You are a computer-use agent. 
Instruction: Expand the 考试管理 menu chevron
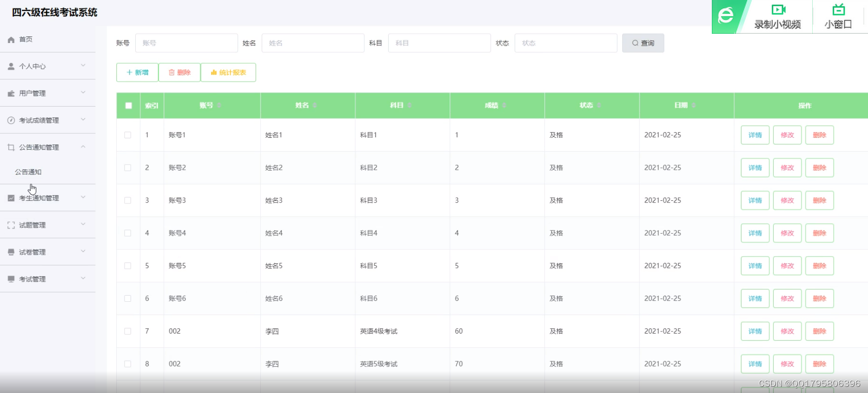pyautogui.click(x=83, y=278)
